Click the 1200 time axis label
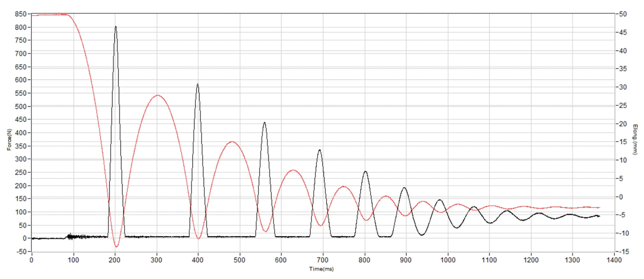This screenshot has width=644, height=279. pyautogui.click(x=531, y=260)
